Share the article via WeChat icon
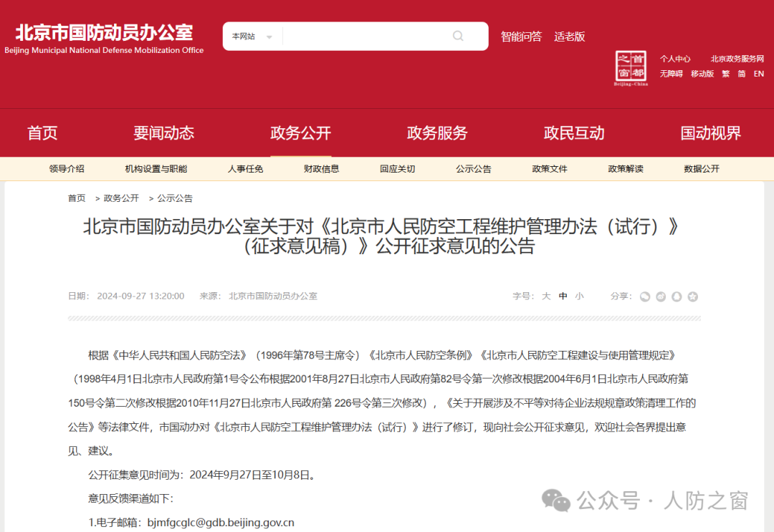The width and height of the screenshot is (774, 532). click(644, 296)
